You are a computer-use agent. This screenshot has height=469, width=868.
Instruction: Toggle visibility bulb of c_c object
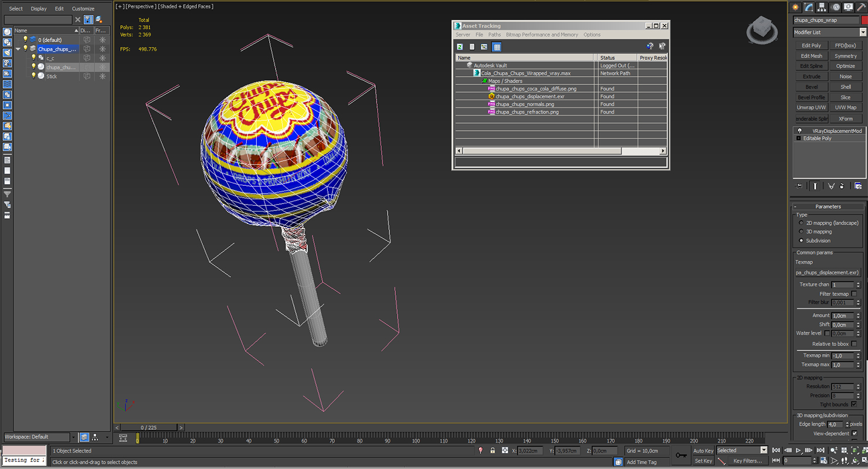point(33,57)
